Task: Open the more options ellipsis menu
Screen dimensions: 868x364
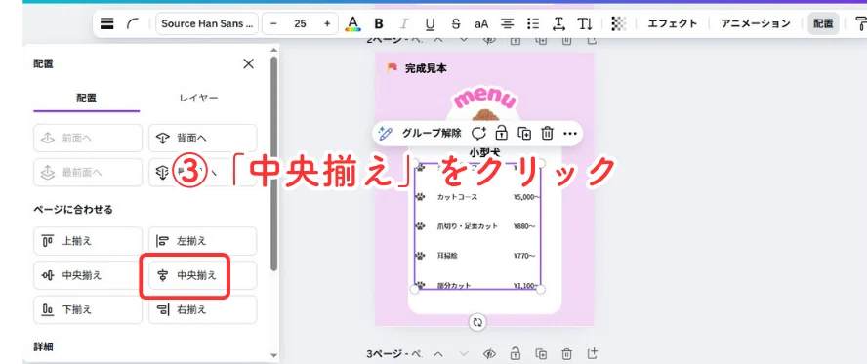Action: [x=569, y=134]
